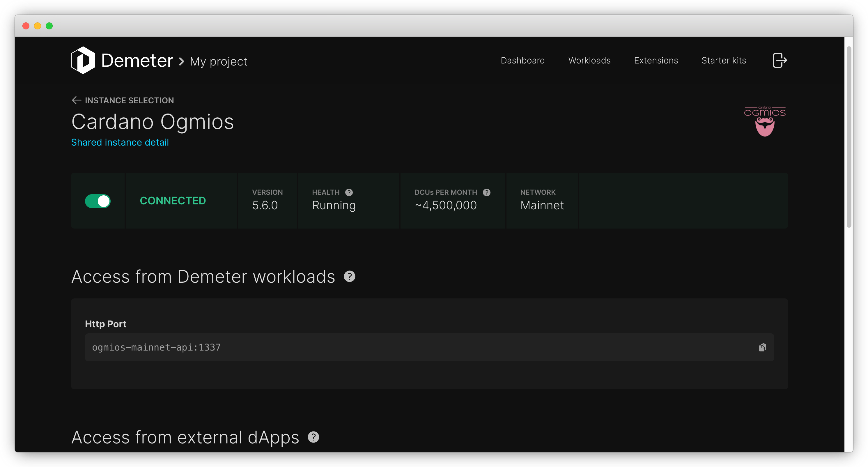Click the Demeter hexagon logo

tap(83, 60)
